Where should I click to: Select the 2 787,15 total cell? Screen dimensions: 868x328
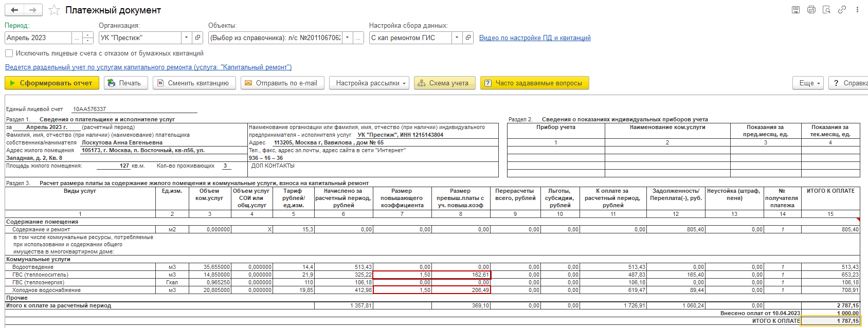[x=830, y=305]
